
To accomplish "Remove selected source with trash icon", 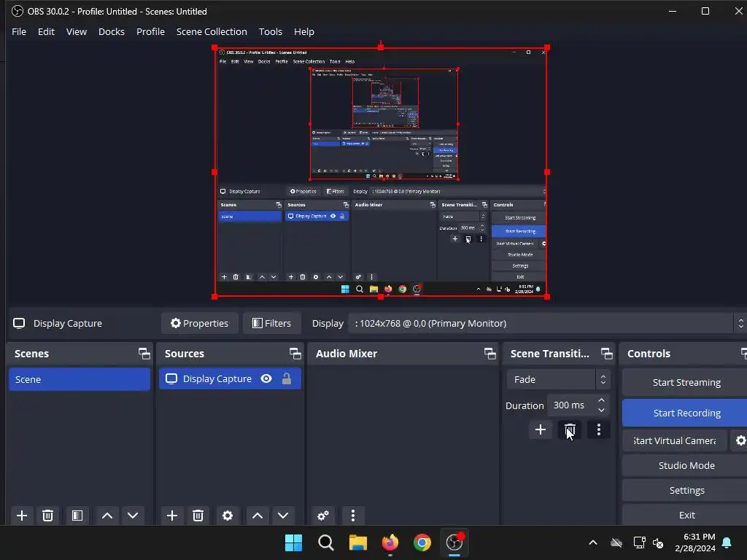I will 198,516.
